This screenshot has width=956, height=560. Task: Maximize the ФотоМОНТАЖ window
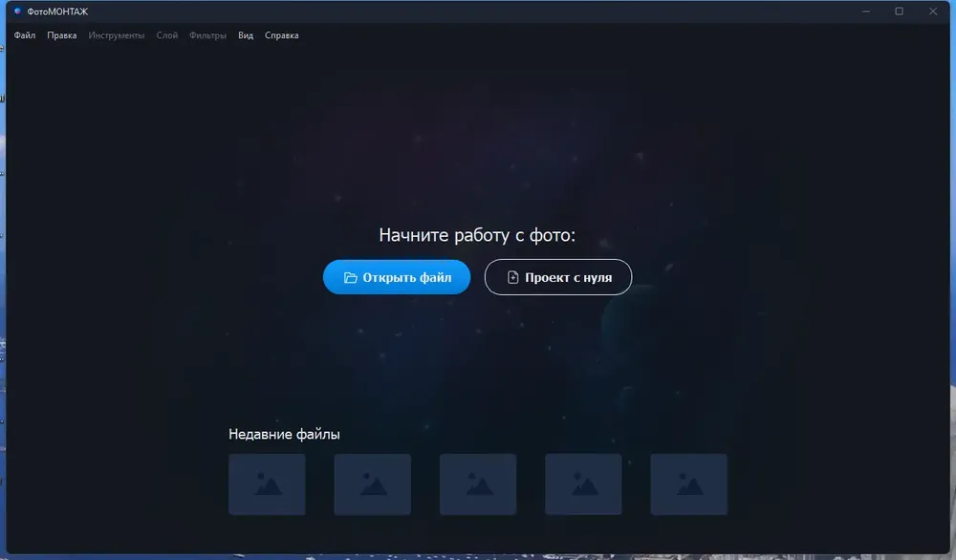900,11
